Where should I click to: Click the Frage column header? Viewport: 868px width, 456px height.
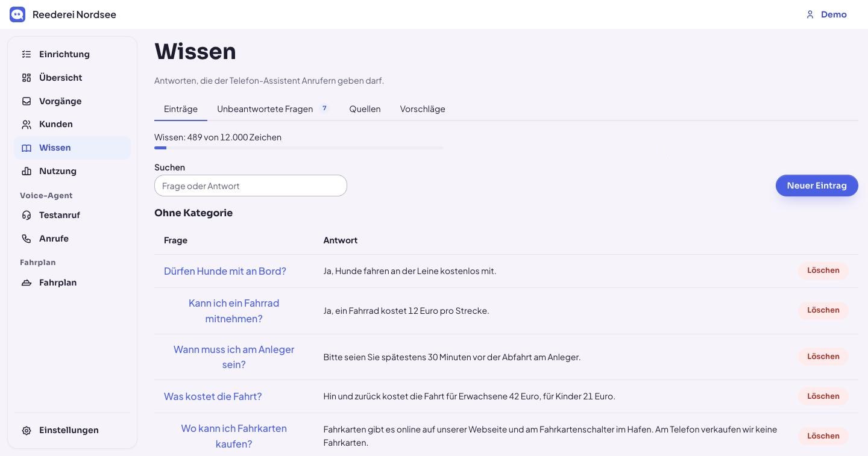tap(175, 240)
